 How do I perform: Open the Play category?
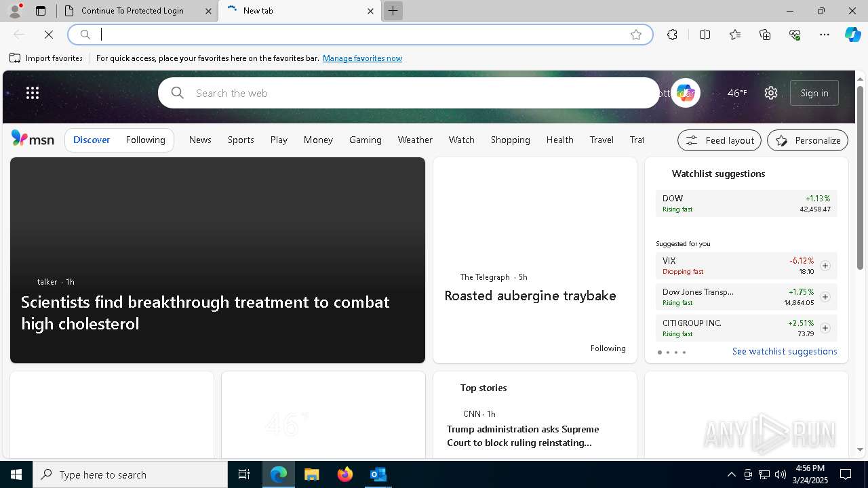tap(279, 140)
